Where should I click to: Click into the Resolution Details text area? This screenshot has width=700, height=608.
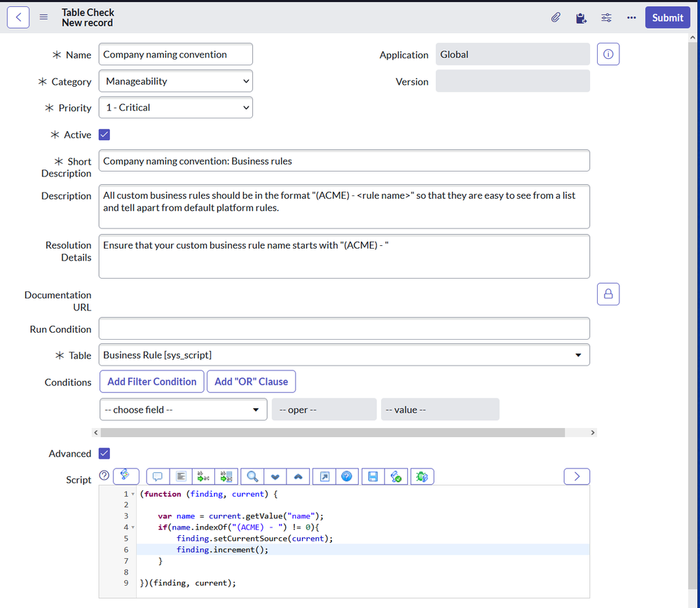point(344,256)
